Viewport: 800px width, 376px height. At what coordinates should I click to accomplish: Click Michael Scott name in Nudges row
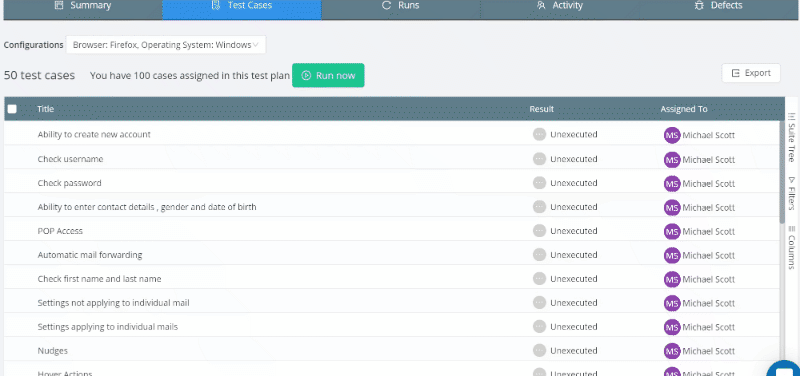click(x=709, y=351)
